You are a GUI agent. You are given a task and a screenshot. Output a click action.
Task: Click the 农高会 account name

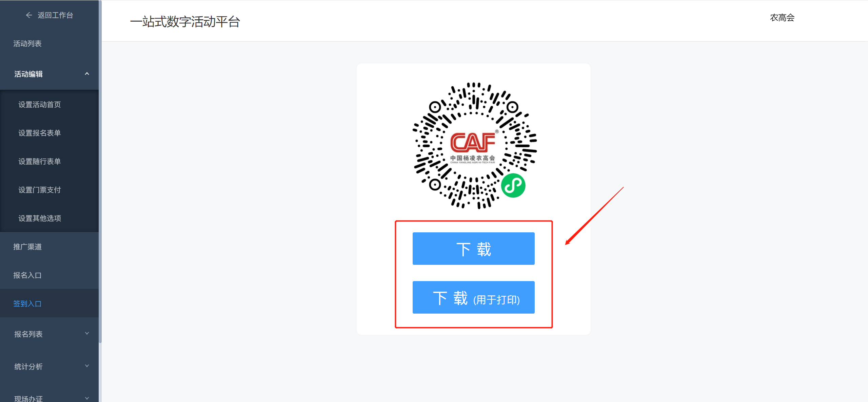782,18
